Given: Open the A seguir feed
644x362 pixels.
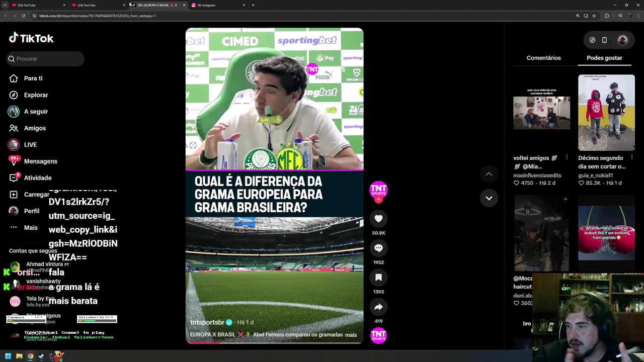Looking at the screenshot, I should [36, 112].
